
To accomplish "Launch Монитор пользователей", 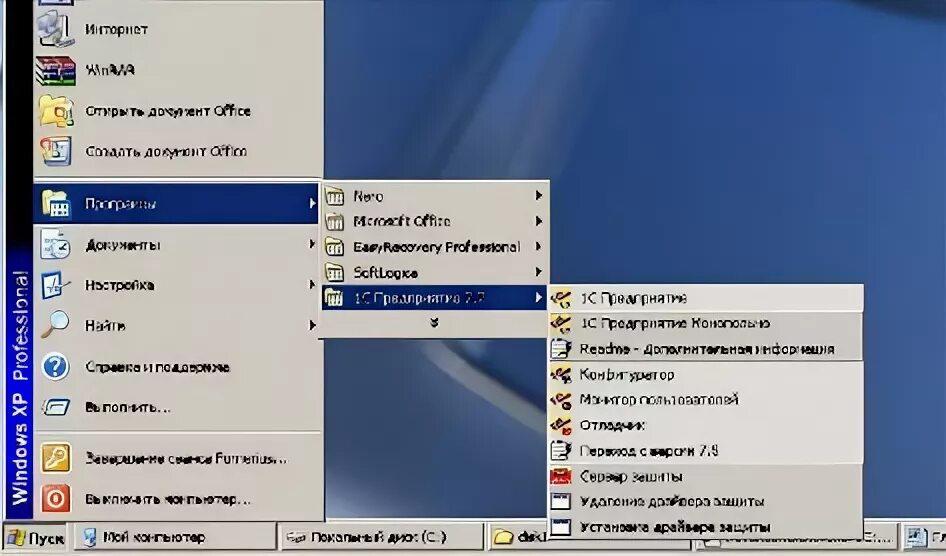I will (706, 399).
